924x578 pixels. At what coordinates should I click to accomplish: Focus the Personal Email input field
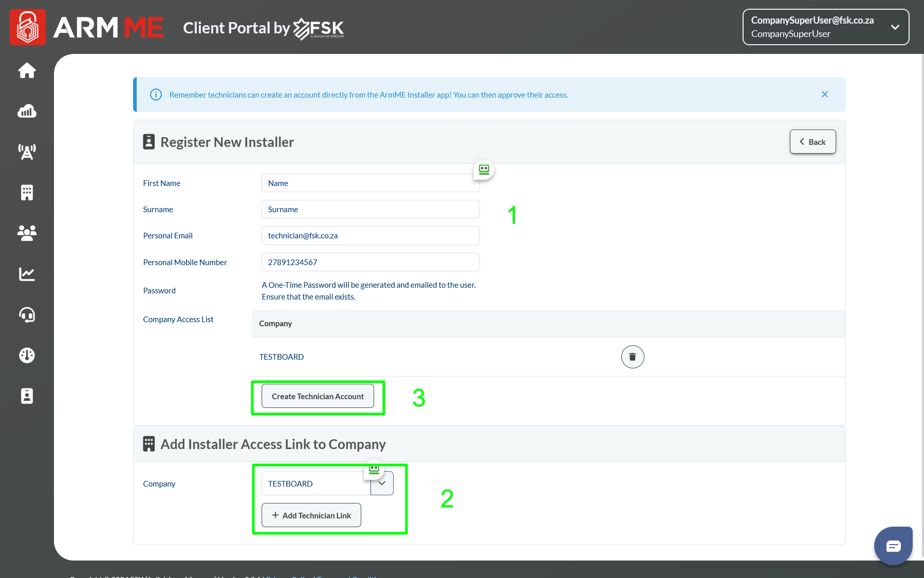[370, 236]
